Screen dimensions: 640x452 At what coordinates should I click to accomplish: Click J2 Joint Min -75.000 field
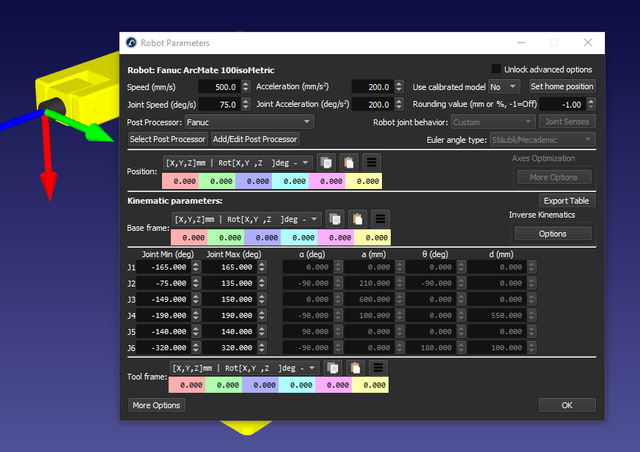click(164, 283)
